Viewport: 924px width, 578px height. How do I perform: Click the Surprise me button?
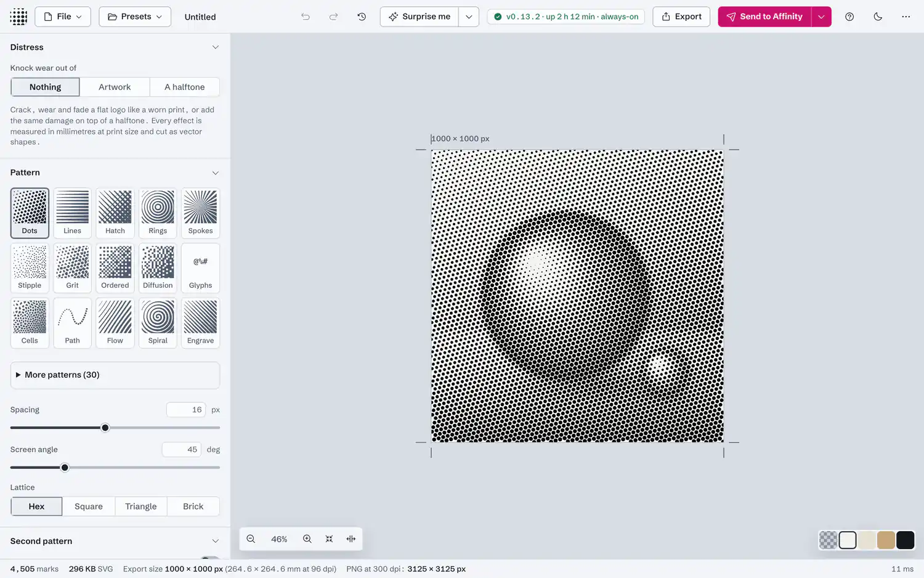click(x=419, y=17)
